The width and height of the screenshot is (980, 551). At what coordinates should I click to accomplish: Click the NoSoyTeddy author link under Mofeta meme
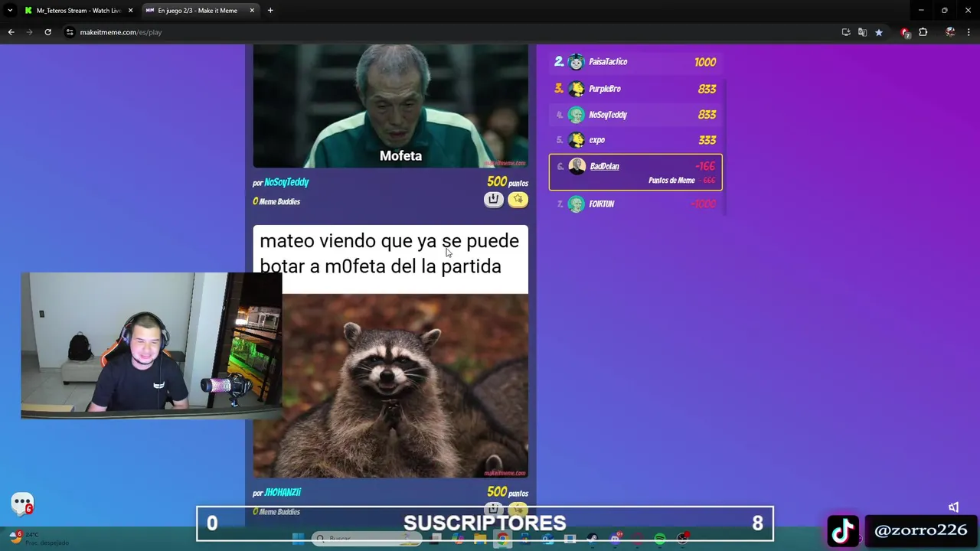pyautogui.click(x=286, y=182)
